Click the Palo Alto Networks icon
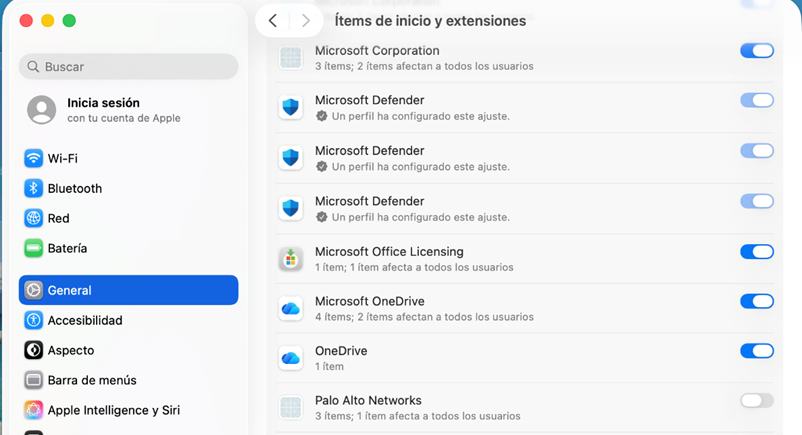 tap(291, 408)
